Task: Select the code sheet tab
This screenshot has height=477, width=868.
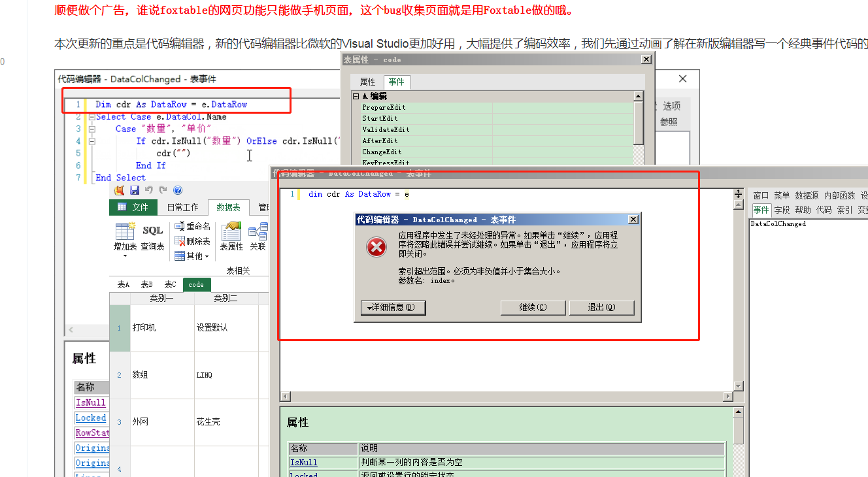Action: point(197,285)
